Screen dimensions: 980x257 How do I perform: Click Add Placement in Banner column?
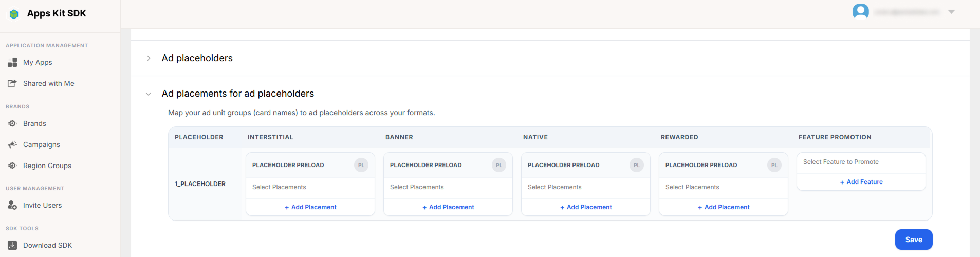tap(448, 207)
